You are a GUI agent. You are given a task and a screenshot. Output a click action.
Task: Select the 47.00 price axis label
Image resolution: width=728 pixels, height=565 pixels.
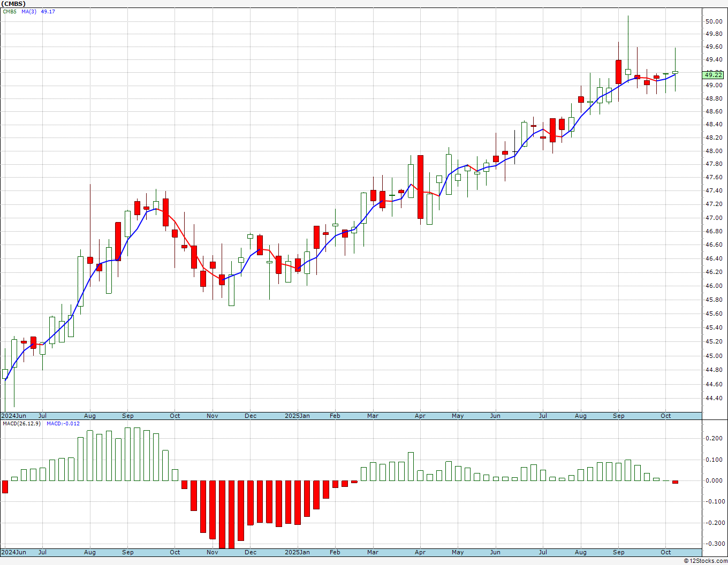[714, 218]
